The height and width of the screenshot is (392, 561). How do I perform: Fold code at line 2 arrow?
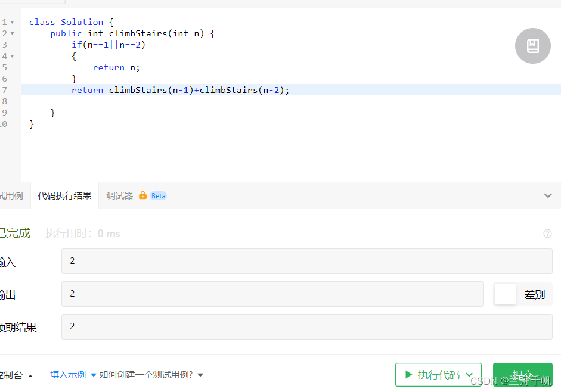[x=12, y=33]
